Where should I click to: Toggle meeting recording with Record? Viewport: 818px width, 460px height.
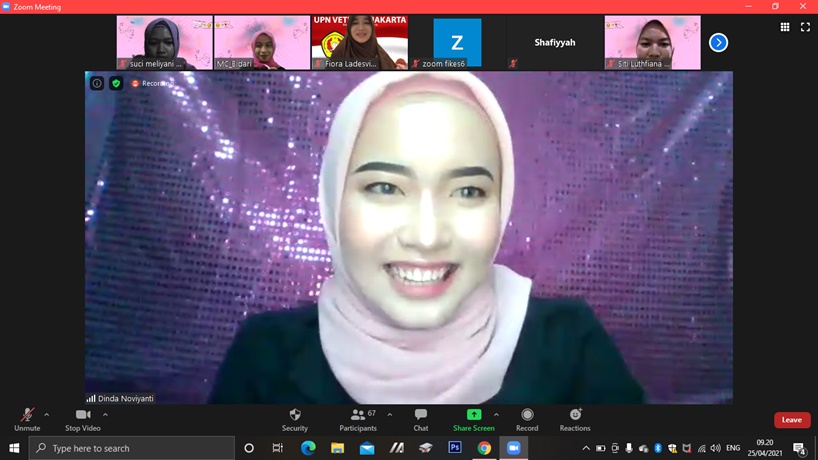(x=527, y=419)
